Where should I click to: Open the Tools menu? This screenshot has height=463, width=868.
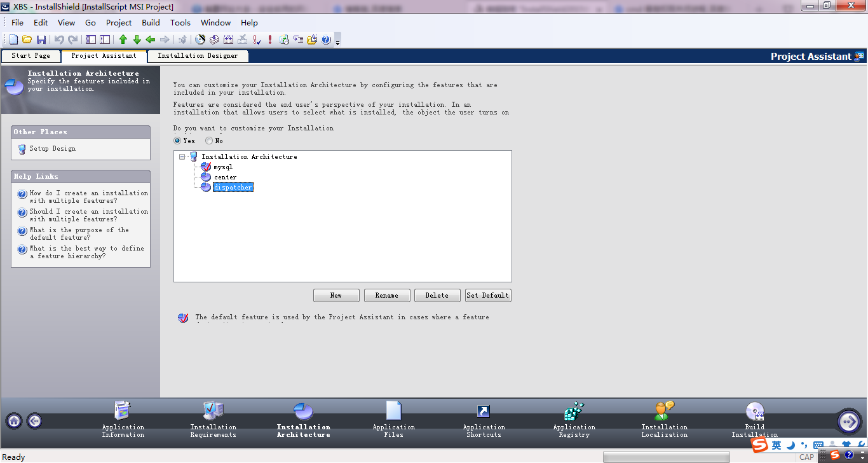180,22
